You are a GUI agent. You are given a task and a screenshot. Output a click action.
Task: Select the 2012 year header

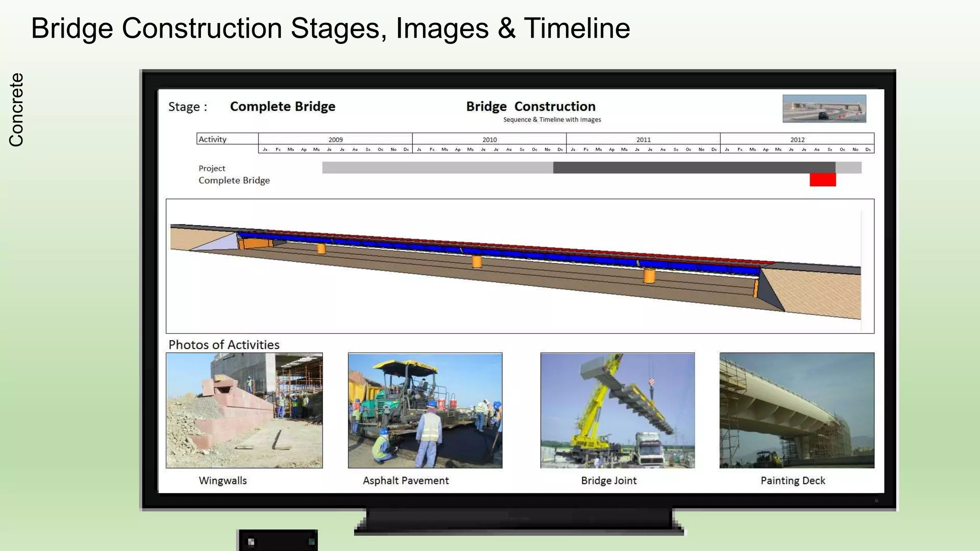797,139
